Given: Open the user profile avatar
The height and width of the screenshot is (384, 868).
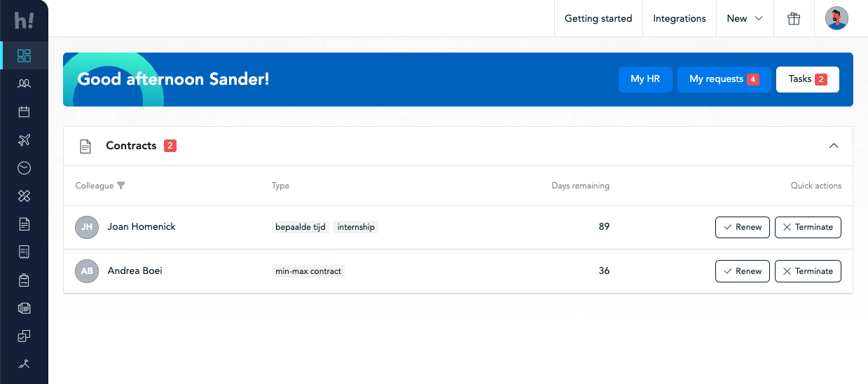Looking at the screenshot, I should 836,19.
